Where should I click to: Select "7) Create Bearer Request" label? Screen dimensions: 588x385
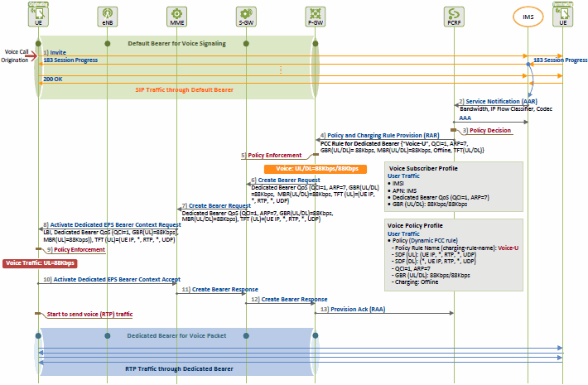click(x=216, y=206)
